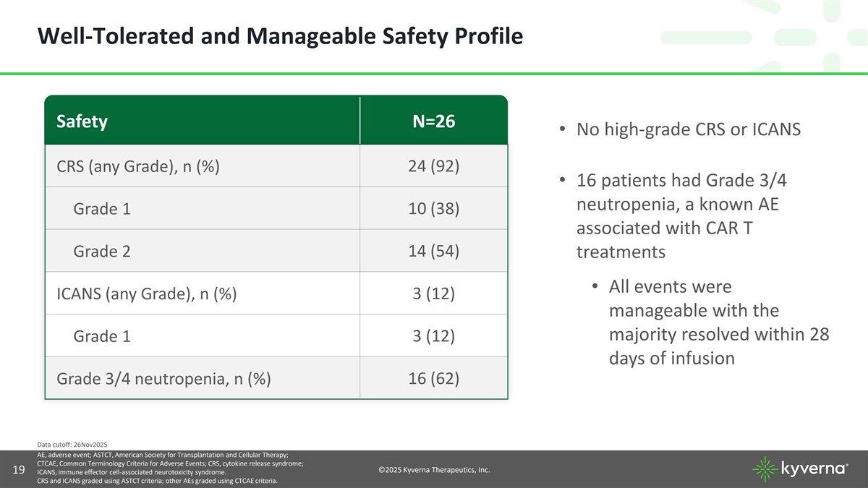Click the No high-grade CRS or ICANS bullet
Viewport: 868px width, 488px height.
tap(688, 130)
